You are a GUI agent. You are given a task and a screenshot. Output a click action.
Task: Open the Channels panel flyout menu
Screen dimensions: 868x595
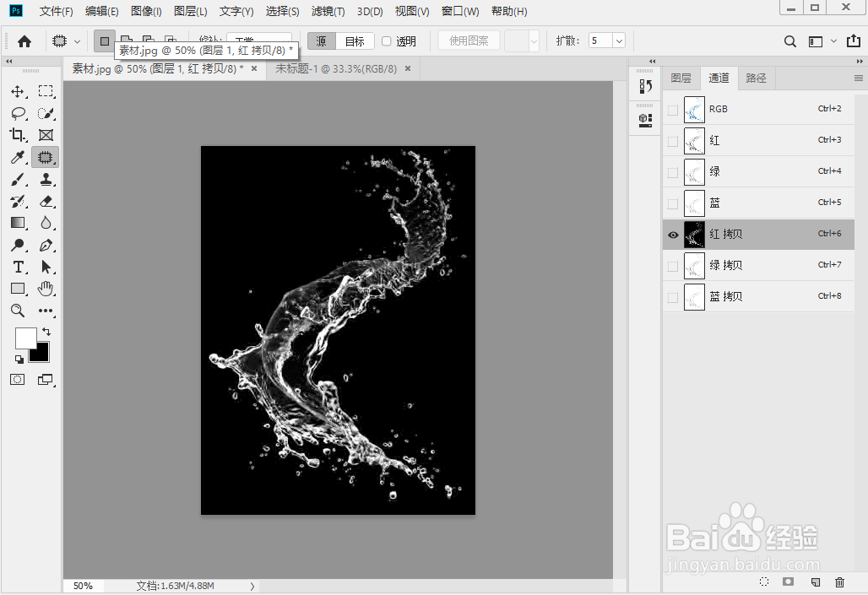coord(859,78)
